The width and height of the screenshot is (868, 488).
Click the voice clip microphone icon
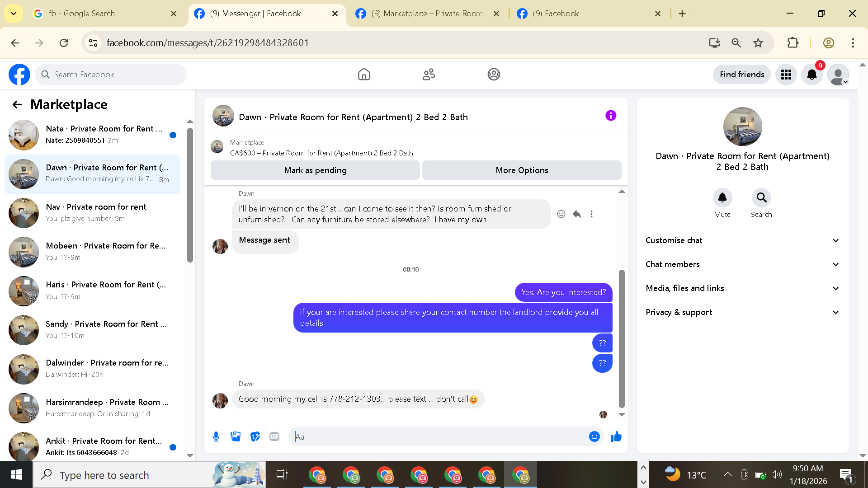point(216,436)
